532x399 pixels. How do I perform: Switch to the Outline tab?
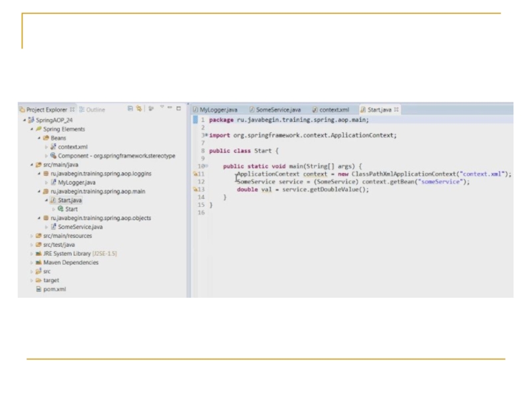pyautogui.click(x=92, y=110)
